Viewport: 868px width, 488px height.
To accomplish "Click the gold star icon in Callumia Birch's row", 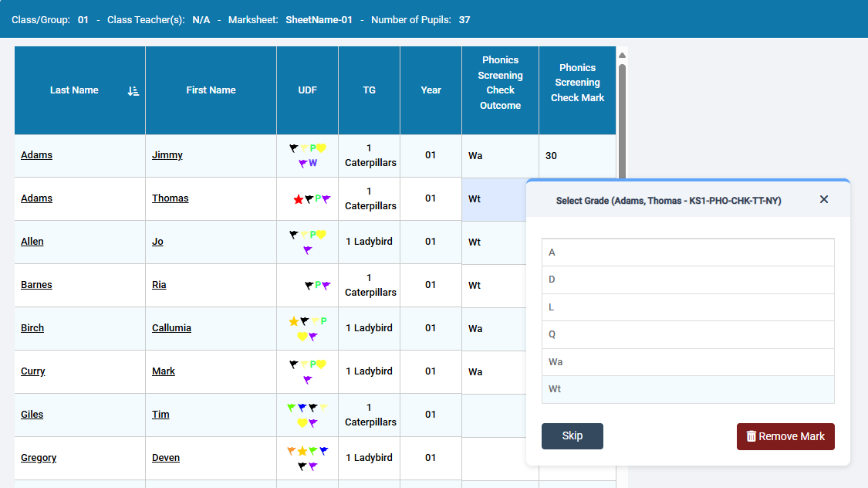I will tap(293, 321).
